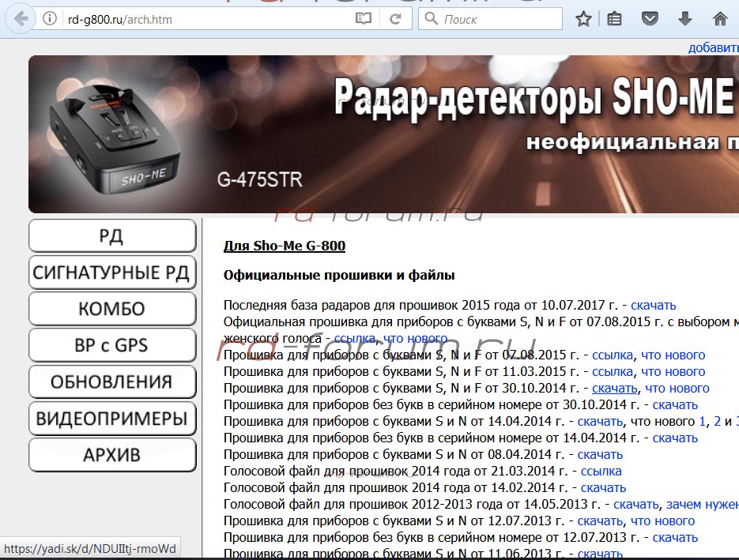
Task: Click the добавить link at top right
Action: 713,47
